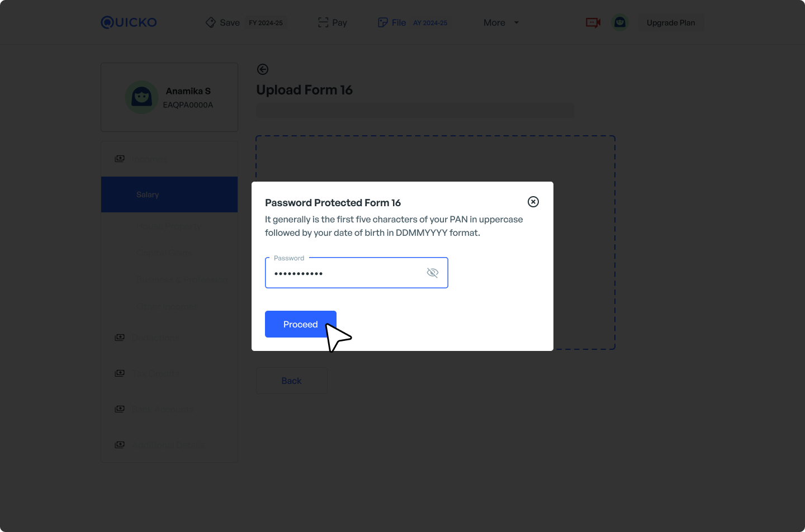Image resolution: width=805 pixels, height=532 pixels.
Task: Expand the More dropdown menu
Action: (x=501, y=22)
